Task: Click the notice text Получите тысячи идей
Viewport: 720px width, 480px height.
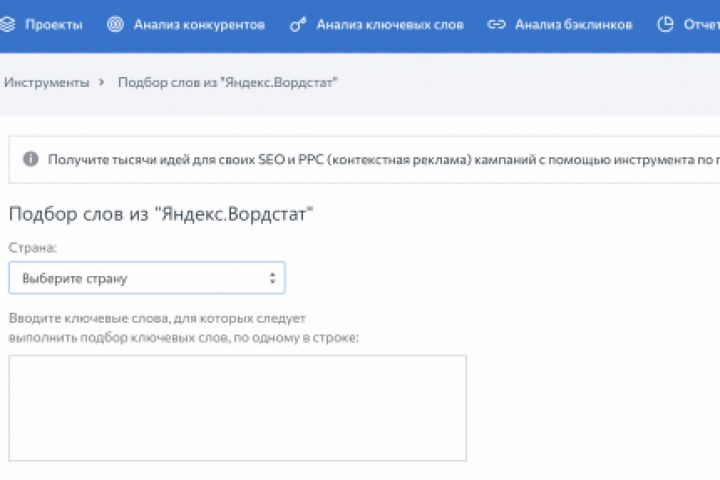Action: [x=383, y=159]
